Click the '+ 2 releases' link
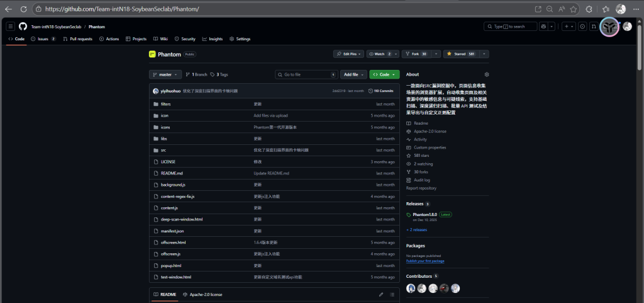The height and width of the screenshot is (303, 644). [416, 230]
